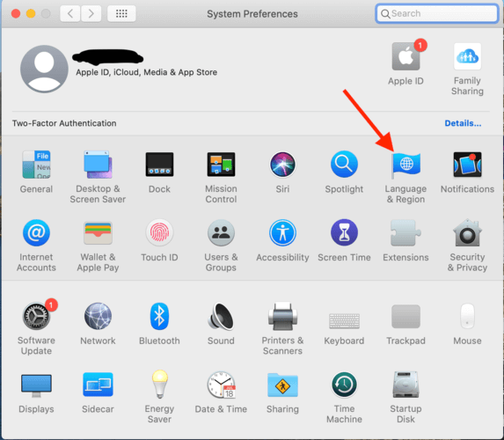This screenshot has height=440, width=504.
Task: Click the yellow minimize window button
Action: (31, 13)
